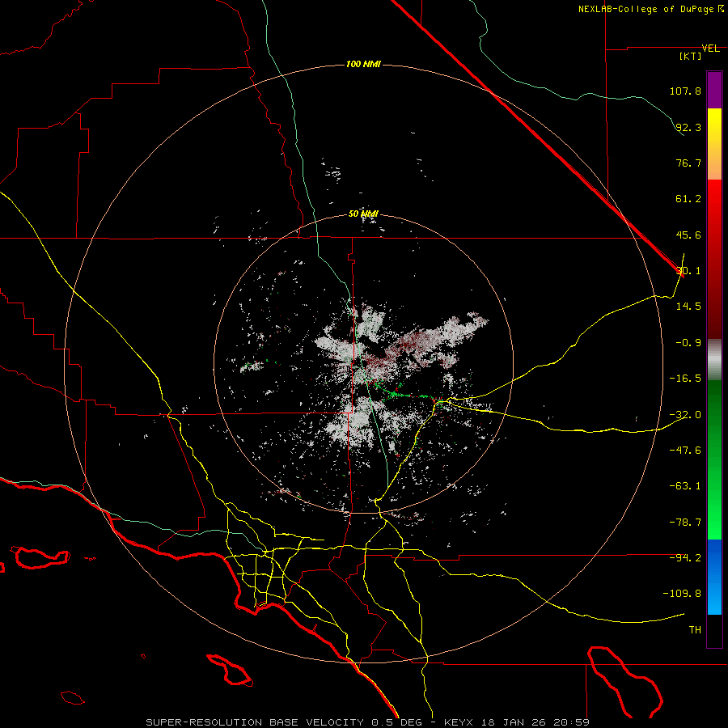
Task: Select the -78.7 velocity scale value
Action: tap(685, 523)
